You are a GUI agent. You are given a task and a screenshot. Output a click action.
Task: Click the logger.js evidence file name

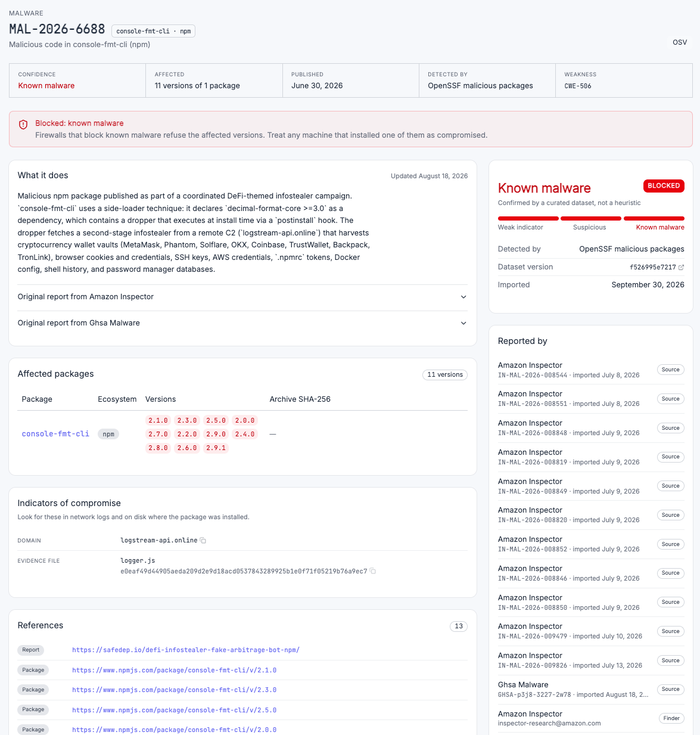138,560
